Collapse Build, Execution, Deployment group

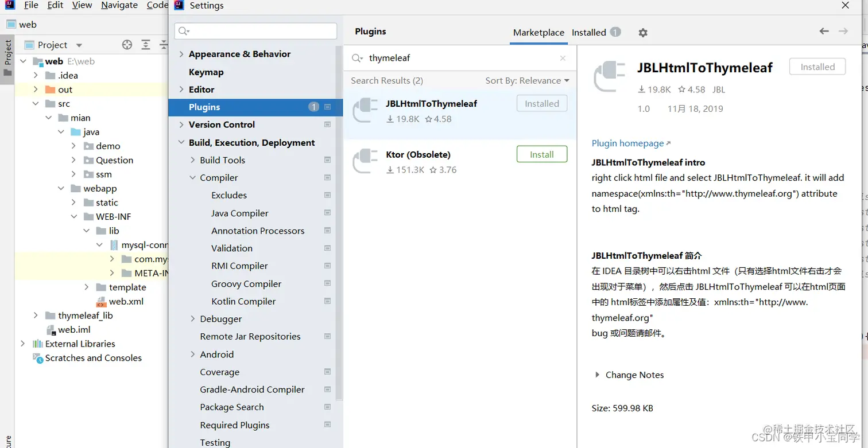181,142
